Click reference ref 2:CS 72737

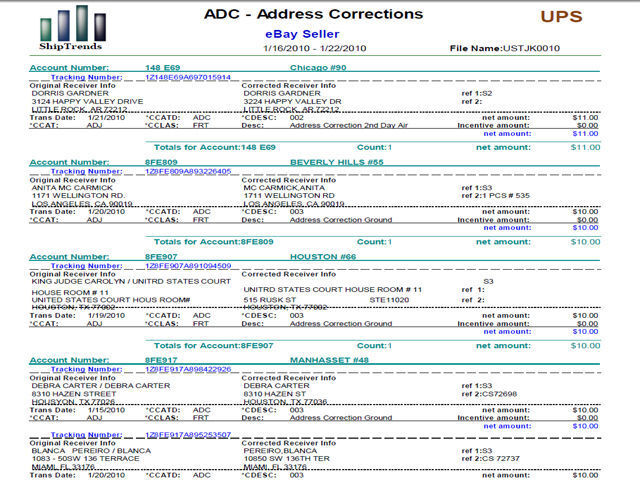pyautogui.click(x=490, y=458)
